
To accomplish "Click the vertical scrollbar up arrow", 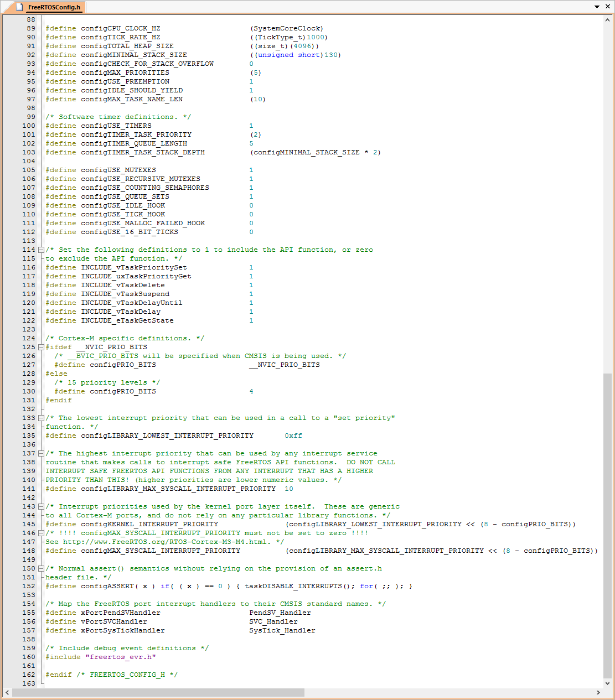I will (x=607, y=20).
